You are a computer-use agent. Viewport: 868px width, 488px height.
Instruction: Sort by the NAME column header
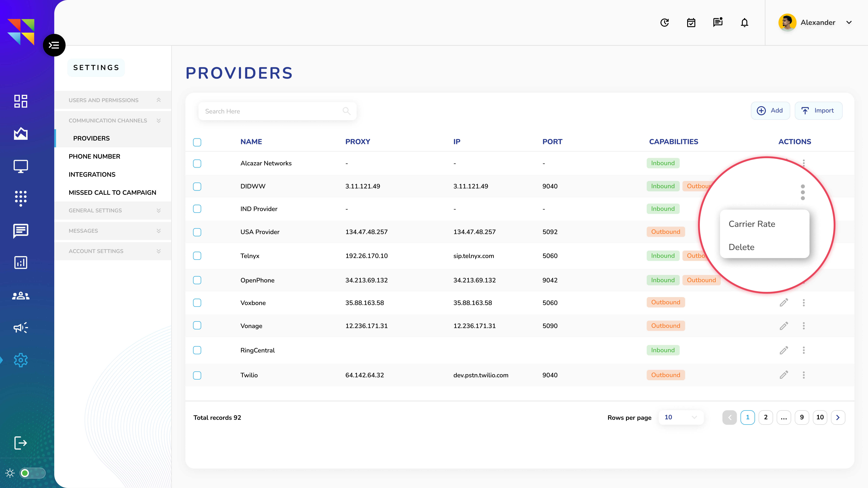(x=251, y=141)
